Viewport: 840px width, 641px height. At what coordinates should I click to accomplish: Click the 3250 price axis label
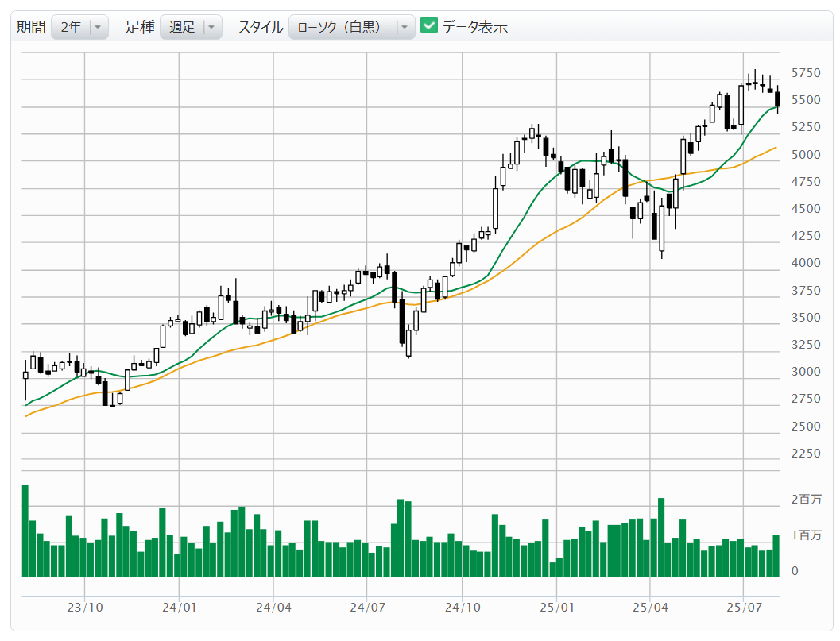tap(806, 345)
